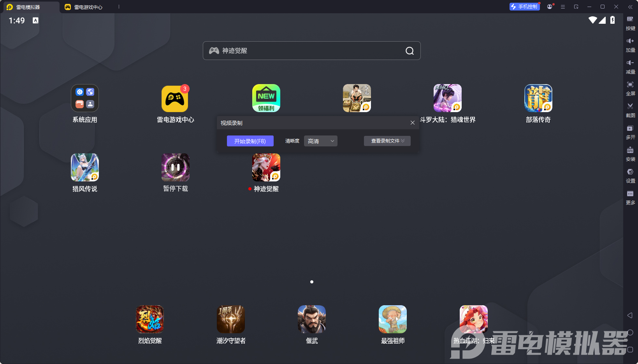This screenshot has height=364, width=638.
Task: Open emulator 设置 in the sidebar
Action: [x=630, y=176]
